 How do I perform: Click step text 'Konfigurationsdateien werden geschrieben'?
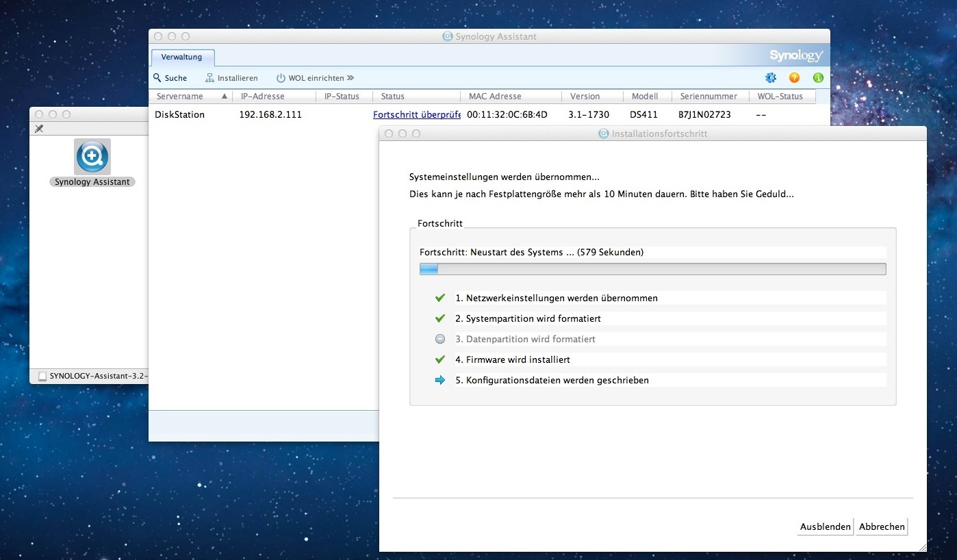(557, 380)
